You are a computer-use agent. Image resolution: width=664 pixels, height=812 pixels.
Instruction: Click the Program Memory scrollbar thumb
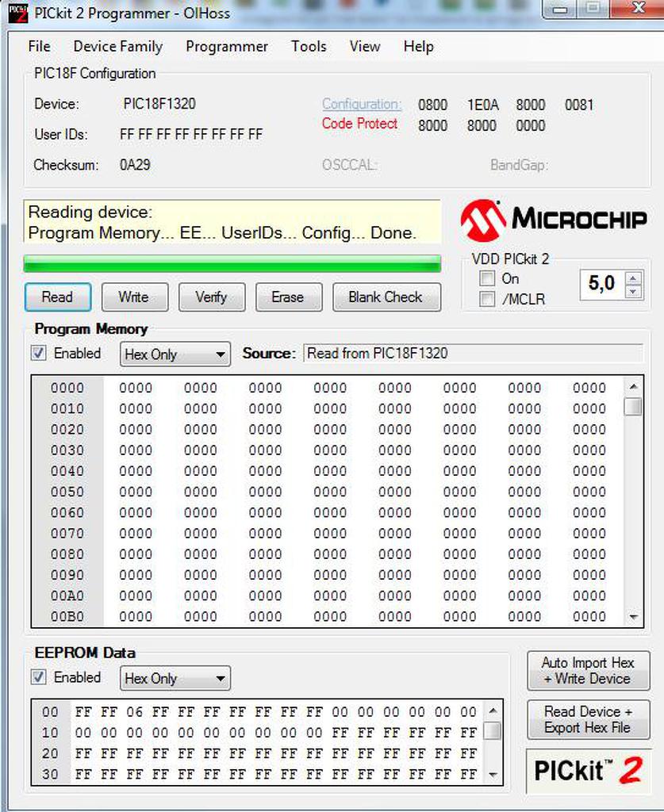(633, 406)
